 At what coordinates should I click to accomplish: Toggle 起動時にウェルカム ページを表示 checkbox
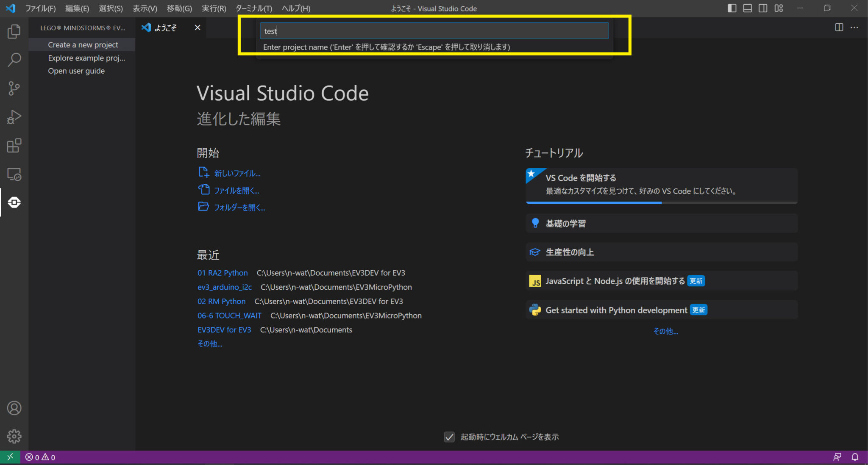pyautogui.click(x=449, y=437)
